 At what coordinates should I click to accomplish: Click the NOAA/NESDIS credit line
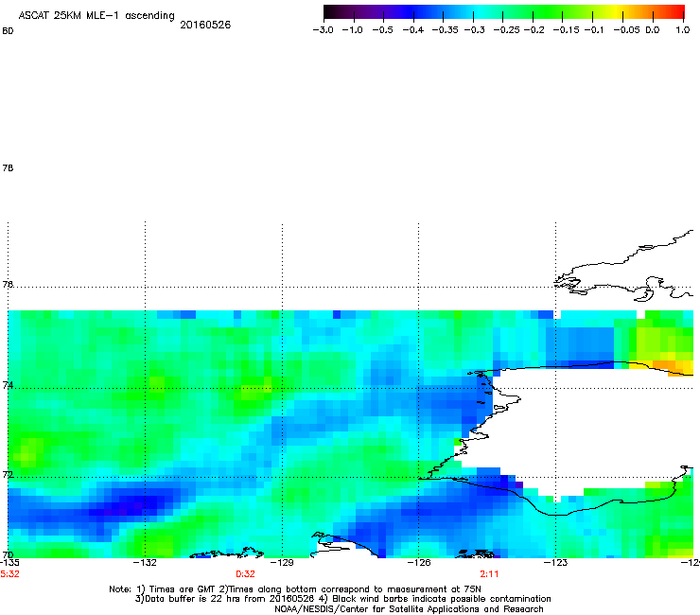[409, 609]
